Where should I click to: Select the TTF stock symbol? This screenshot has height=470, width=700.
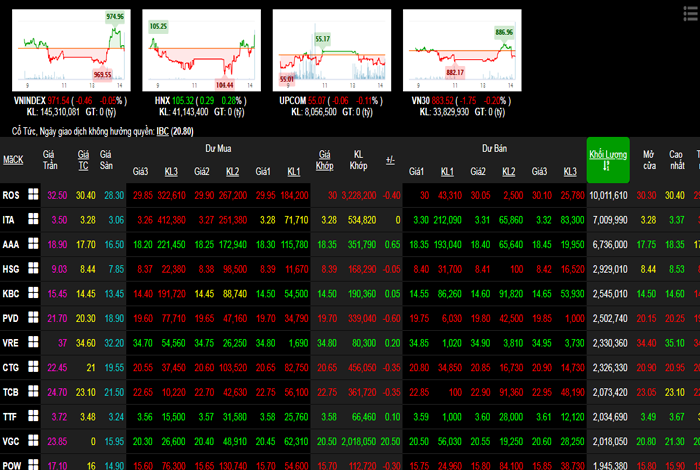pos(10,416)
